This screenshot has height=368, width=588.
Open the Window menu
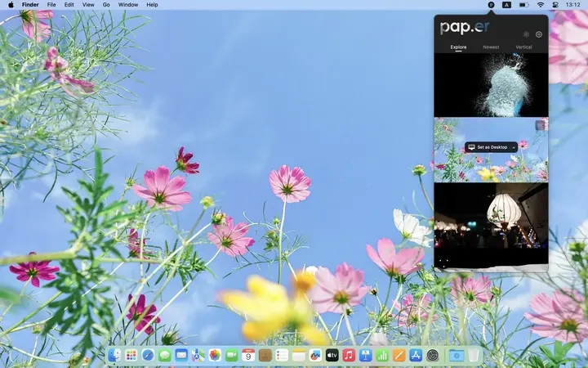pos(128,5)
